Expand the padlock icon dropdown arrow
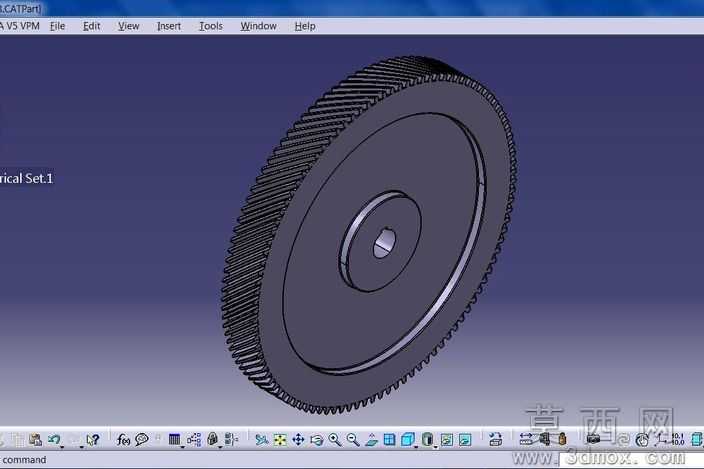Viewport: 704px width, 469px height. (220, 447)
